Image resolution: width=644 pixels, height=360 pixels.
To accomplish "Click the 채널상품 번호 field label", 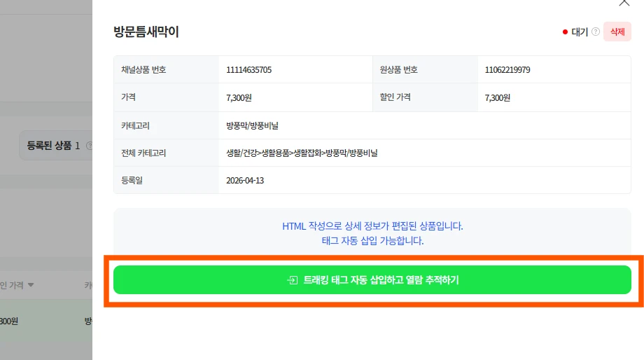I will [143, 70].
